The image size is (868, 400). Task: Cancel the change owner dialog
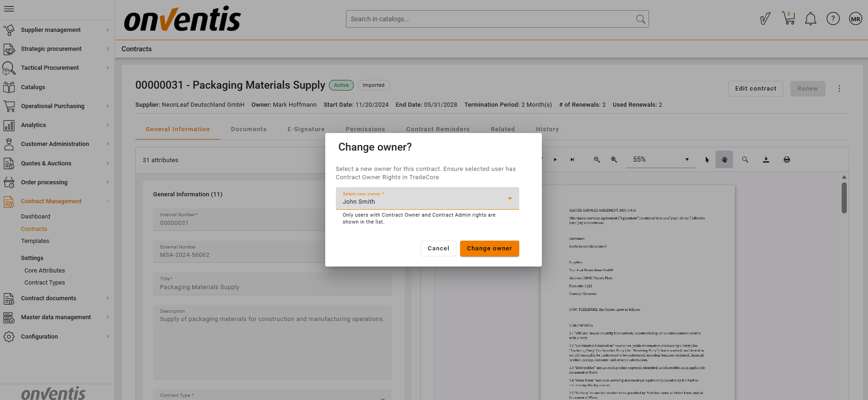[438, 248]
